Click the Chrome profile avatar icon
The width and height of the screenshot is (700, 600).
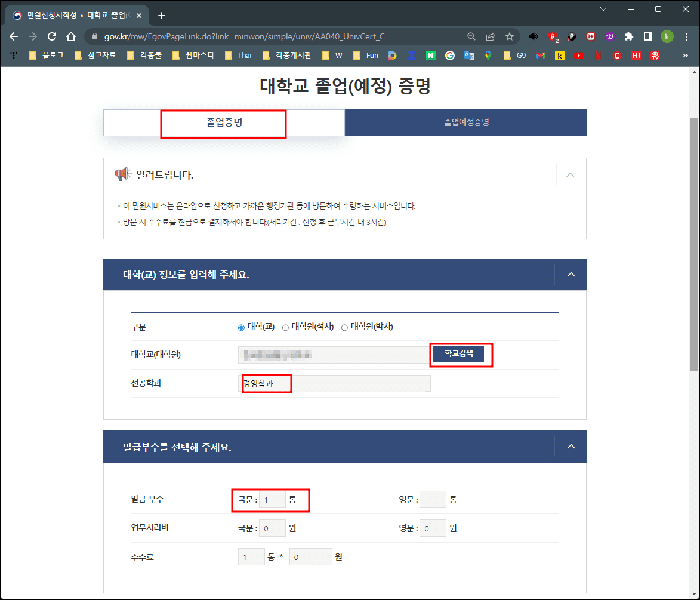[667, 36]
